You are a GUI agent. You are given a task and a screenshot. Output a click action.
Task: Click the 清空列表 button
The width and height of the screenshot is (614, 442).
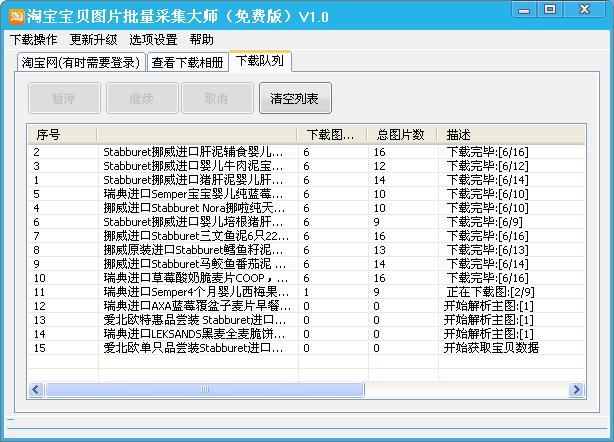coord(295,98)
